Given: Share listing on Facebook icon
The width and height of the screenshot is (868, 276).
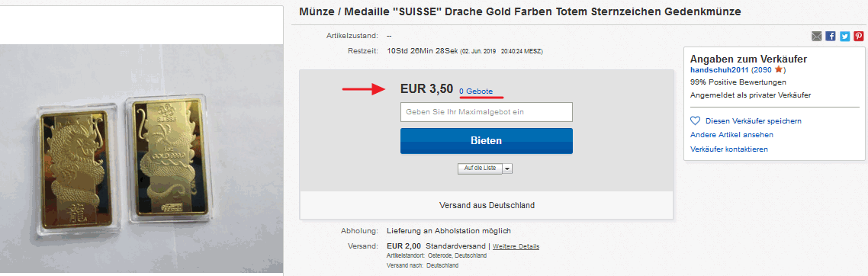Looking at the screenshot, I should 831,36.
